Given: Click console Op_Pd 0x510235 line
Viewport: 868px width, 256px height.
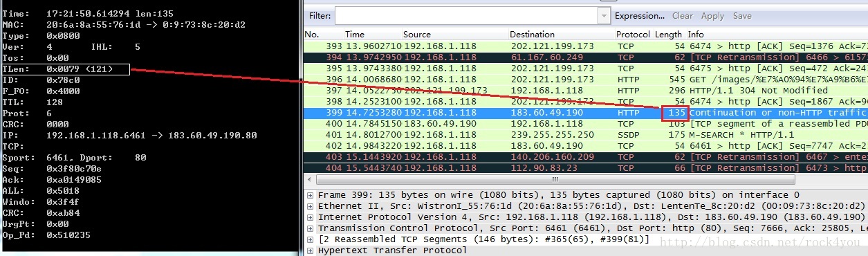Looking at the screenshot, I should point(46,235).
